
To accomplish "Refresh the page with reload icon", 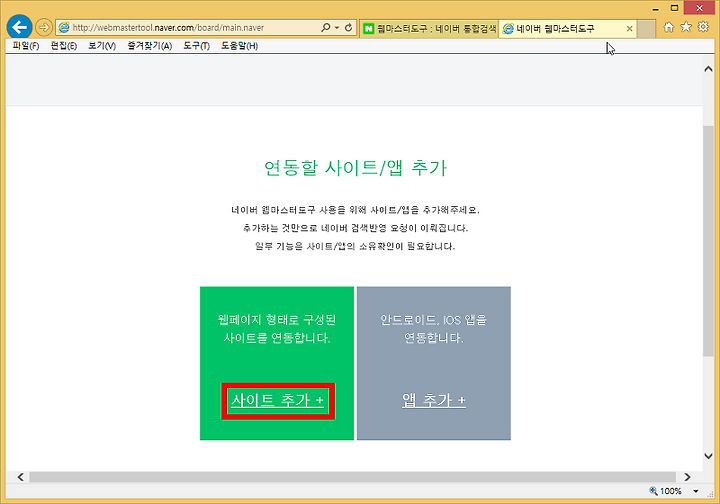I will 349,28.
